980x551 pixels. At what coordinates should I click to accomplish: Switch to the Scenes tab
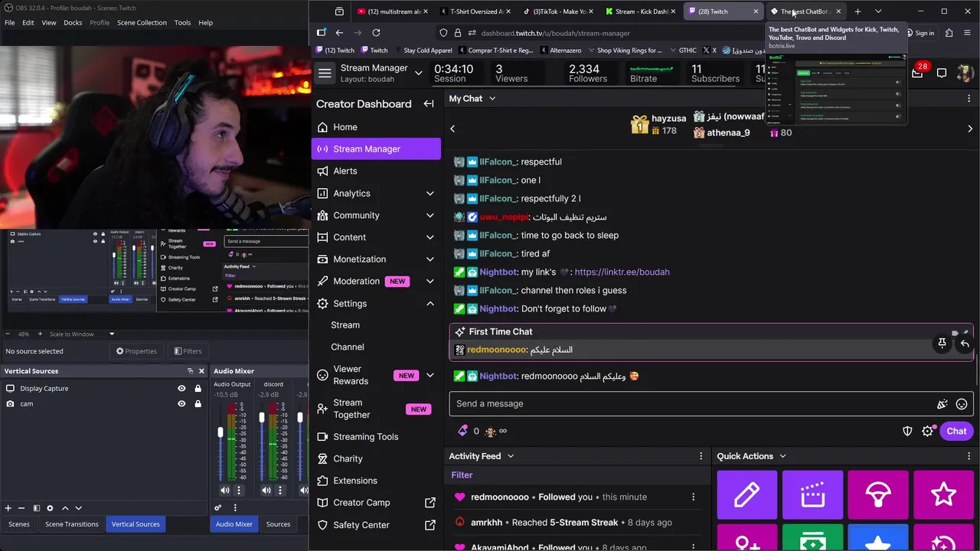19,524
